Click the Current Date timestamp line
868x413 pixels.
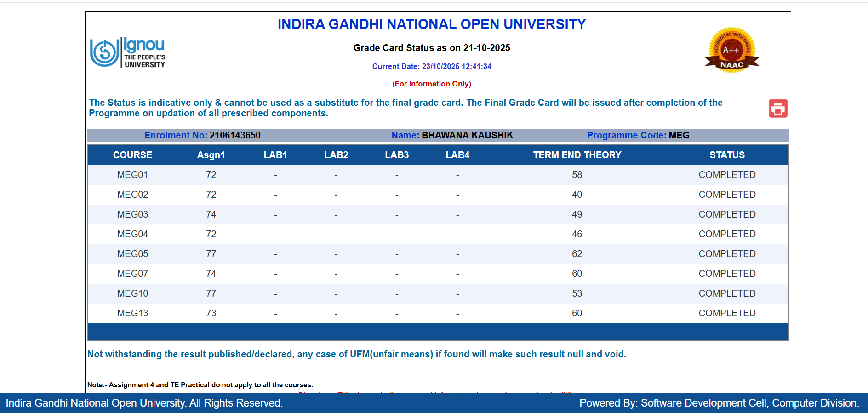(x=432, y=66)
